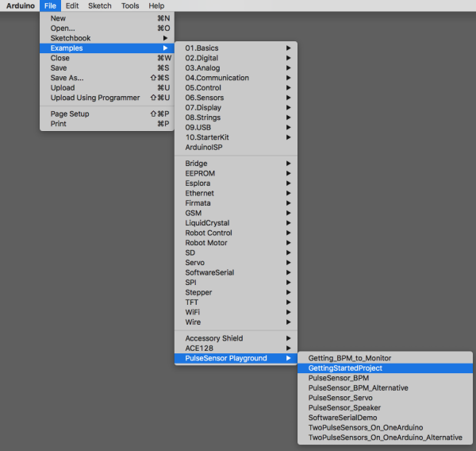Expand the SoftwareSerial library examples
Screen dimensions: 476x451
pos(236,272)
